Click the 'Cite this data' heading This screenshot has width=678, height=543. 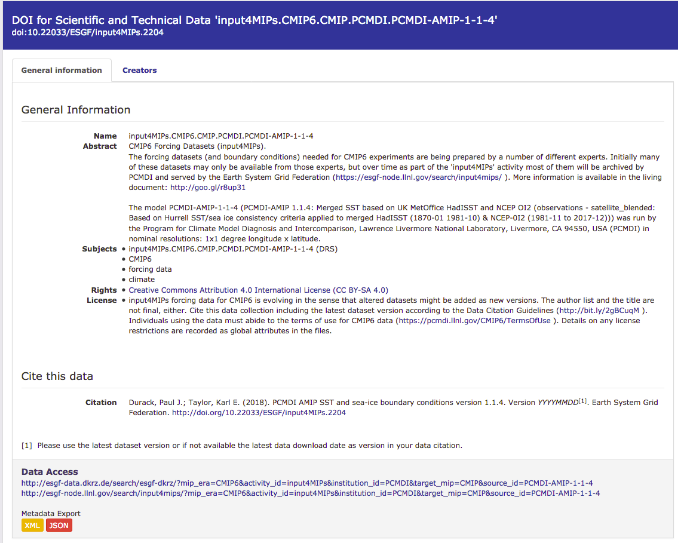(57, 376)
